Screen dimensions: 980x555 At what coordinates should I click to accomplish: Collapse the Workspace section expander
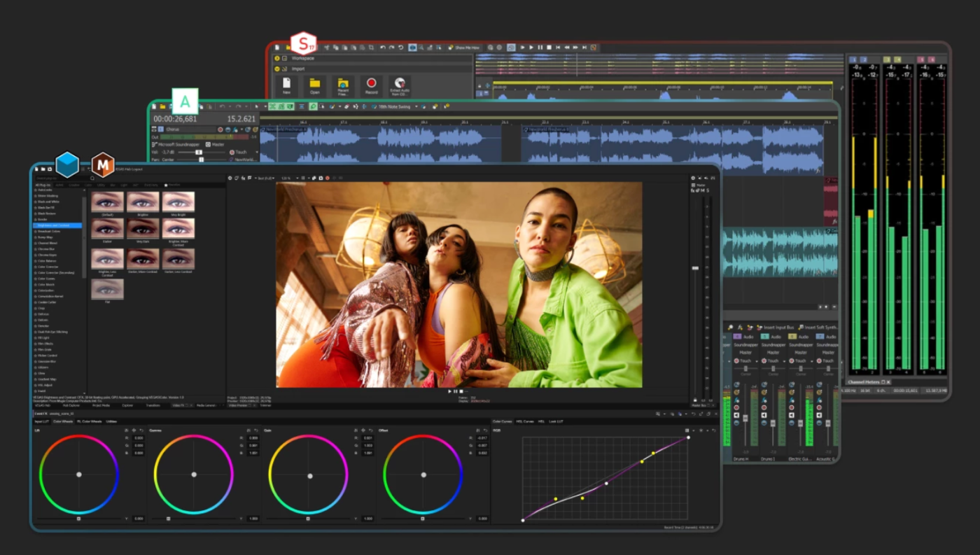277,59
